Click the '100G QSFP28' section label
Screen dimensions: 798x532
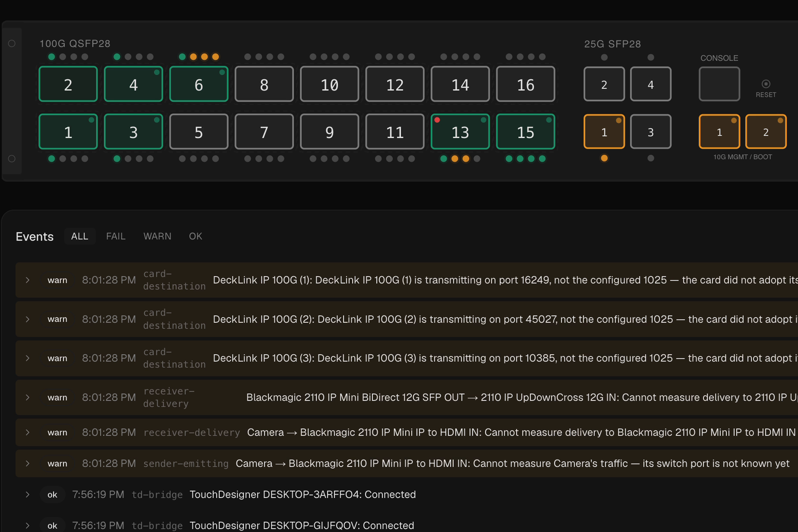pos(75,44)
